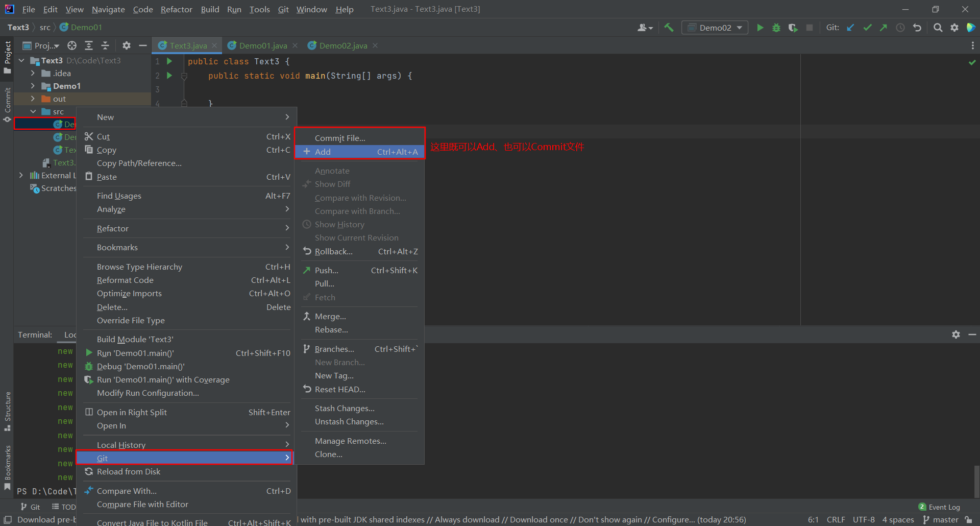Open the Event Log

click(939, 507)
